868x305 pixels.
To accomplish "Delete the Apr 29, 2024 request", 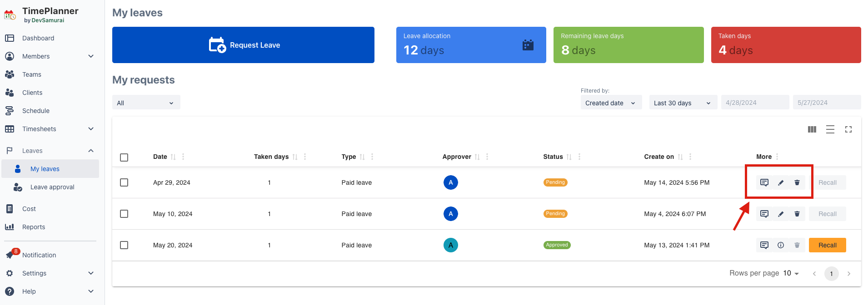I will (797, 182).
